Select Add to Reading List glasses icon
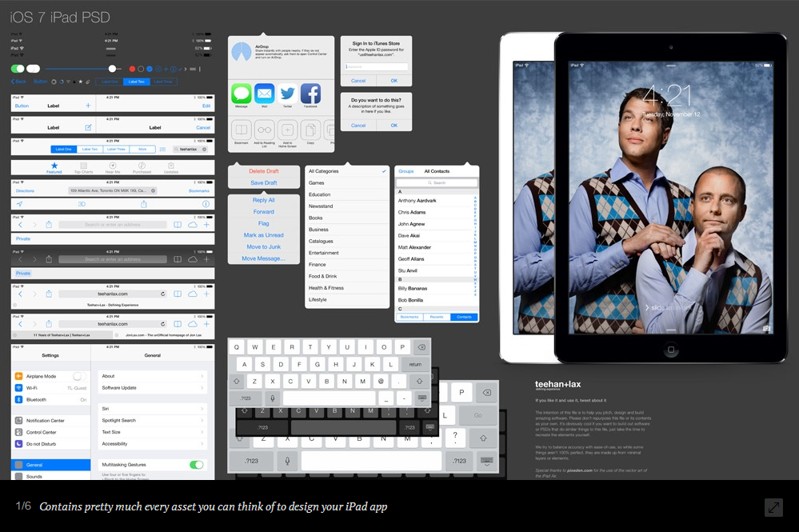Viewport: 799px width, 532px height. click(x=265, y=130)
